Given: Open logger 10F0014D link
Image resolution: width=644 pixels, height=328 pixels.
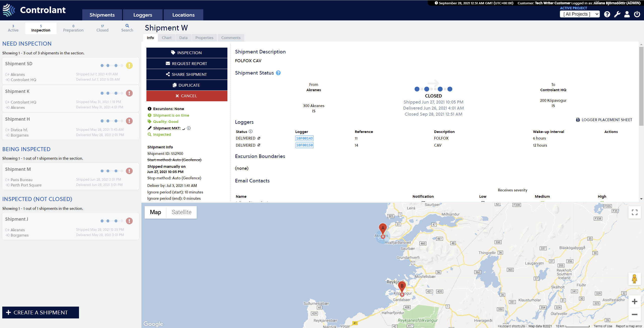Looking at the screenshot, I should point(304,138).
